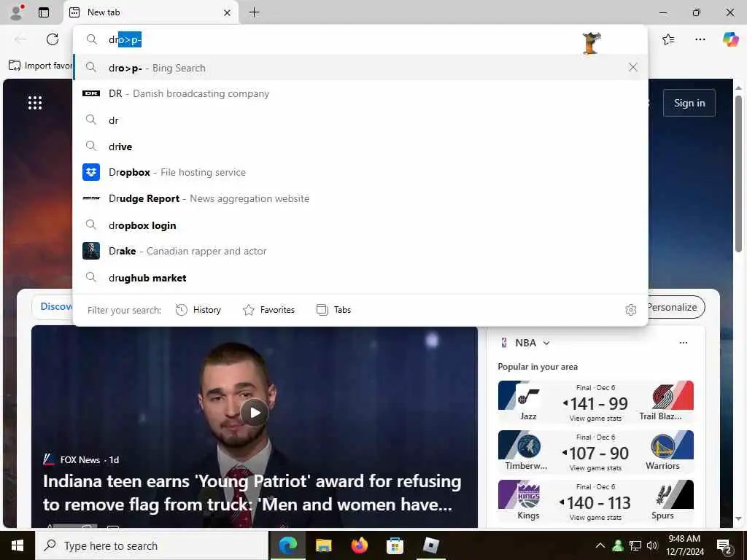Open the Windows Start menu
747x560 pixels.
coord(18,545)
